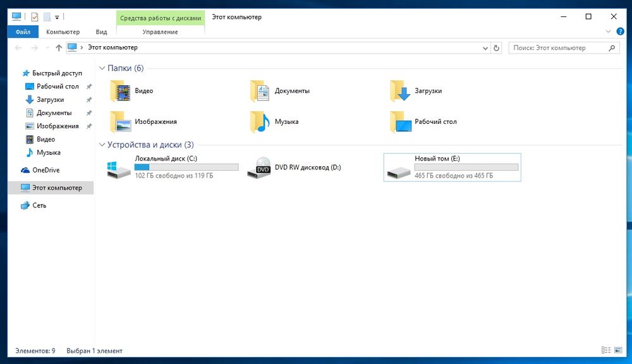The height and width of the screenshot is (364, 632).
Task: Click text 465 ГБ свободно из 465 ГБ
Action: [454, 176]
